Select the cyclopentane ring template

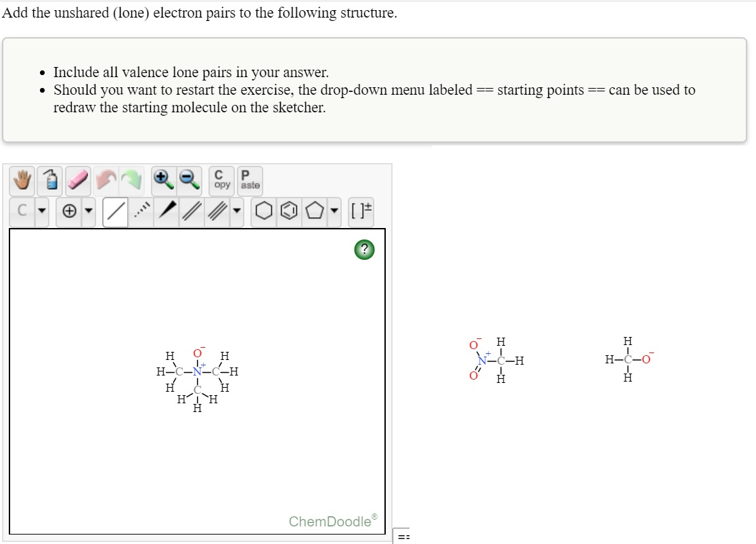[x=313, y=210]
